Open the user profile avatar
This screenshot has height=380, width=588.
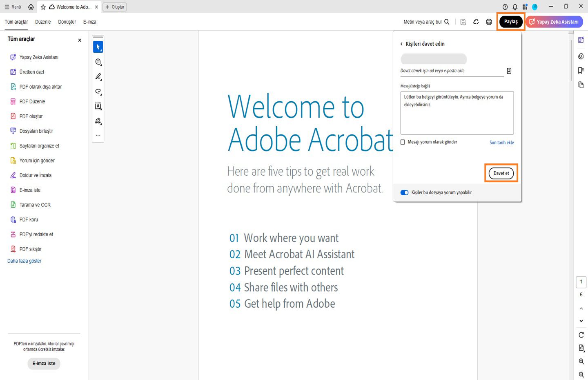tap(535, 7)
